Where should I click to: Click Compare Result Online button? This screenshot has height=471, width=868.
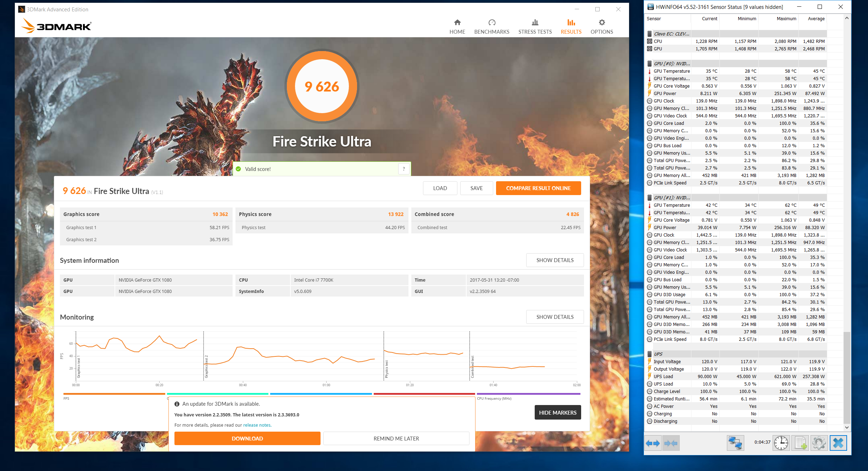(x=538, y=188)
